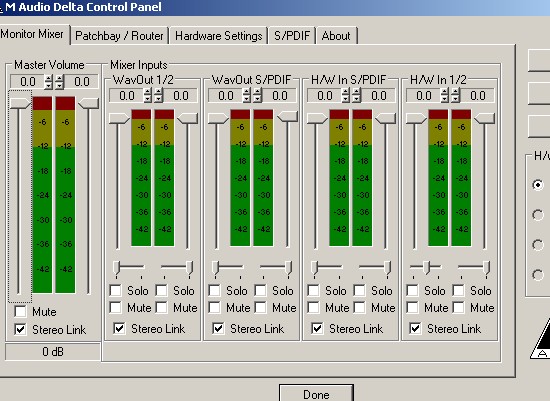550x401 pixels.
Task: Click H/W In 1/2 left level stepper
Action: point(444,96)
